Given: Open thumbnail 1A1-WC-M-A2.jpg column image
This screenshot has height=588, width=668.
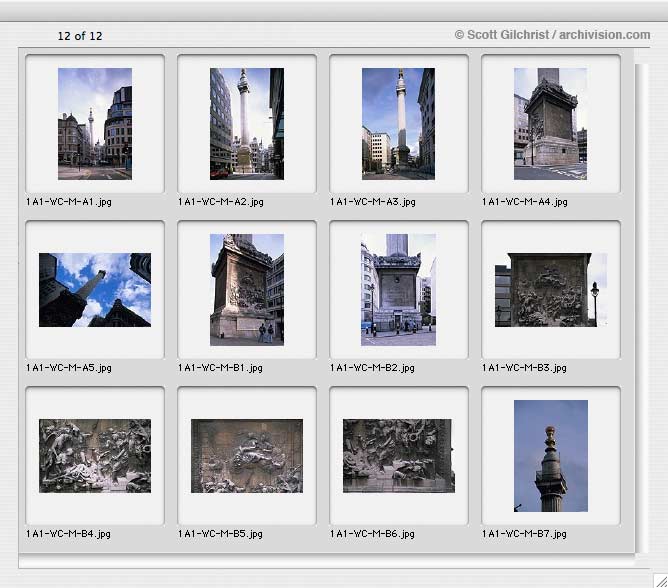Looking at the screenshot, I should [x=247, y=124].
